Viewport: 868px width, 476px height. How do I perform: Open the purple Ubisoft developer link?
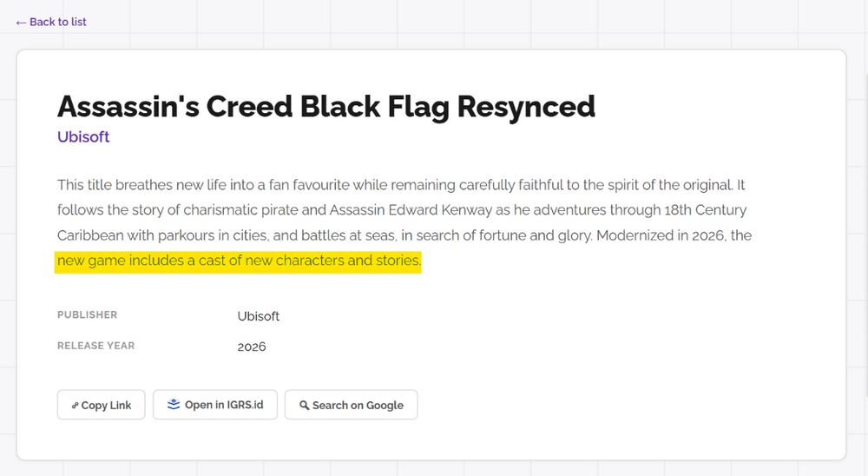coord(83,136)
